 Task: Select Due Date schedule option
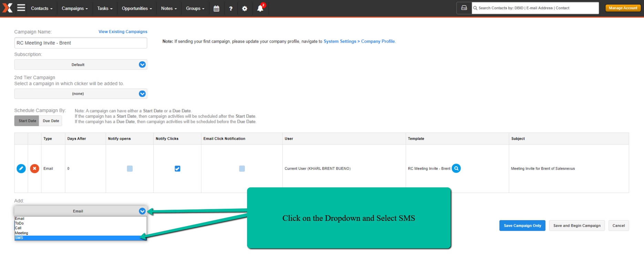[x=51, y=121]
